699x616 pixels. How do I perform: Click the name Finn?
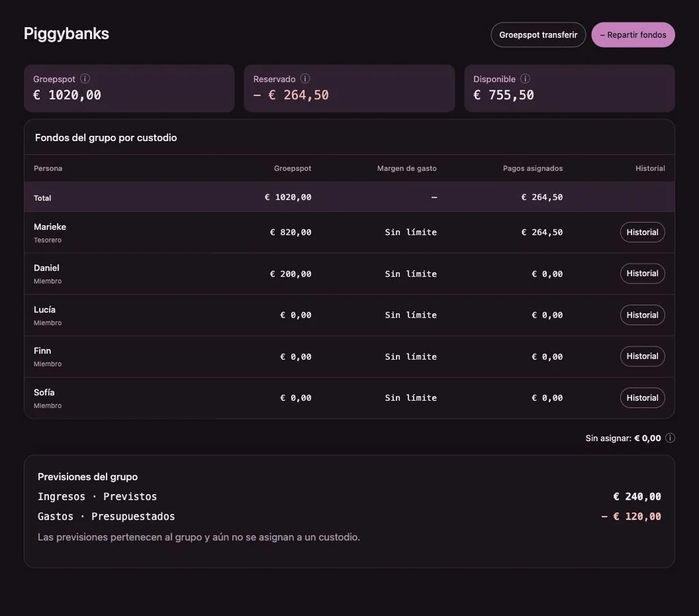[42, 350]
